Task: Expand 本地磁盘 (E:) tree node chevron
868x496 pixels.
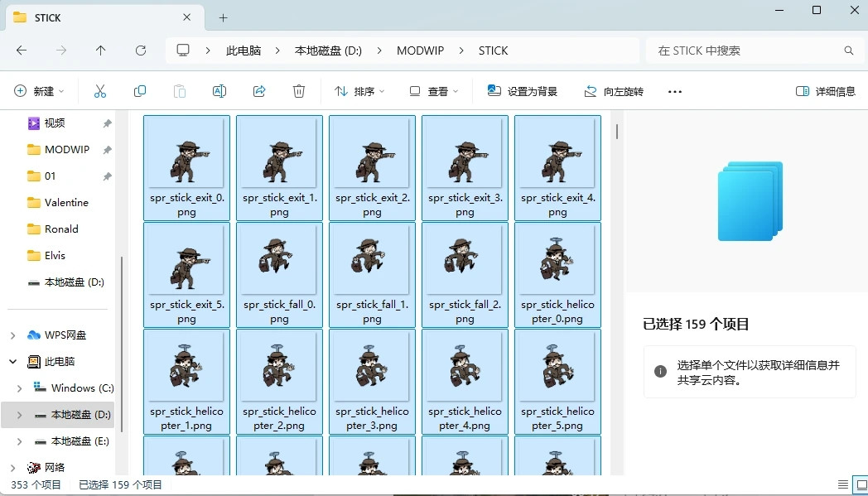Action: pyautogui.click(x=20, y=441)
